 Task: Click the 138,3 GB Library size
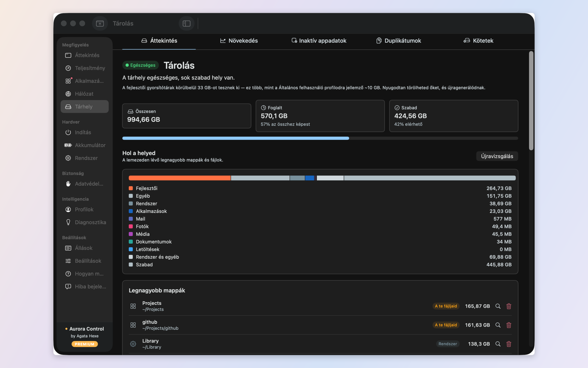[x=479, y=344]
